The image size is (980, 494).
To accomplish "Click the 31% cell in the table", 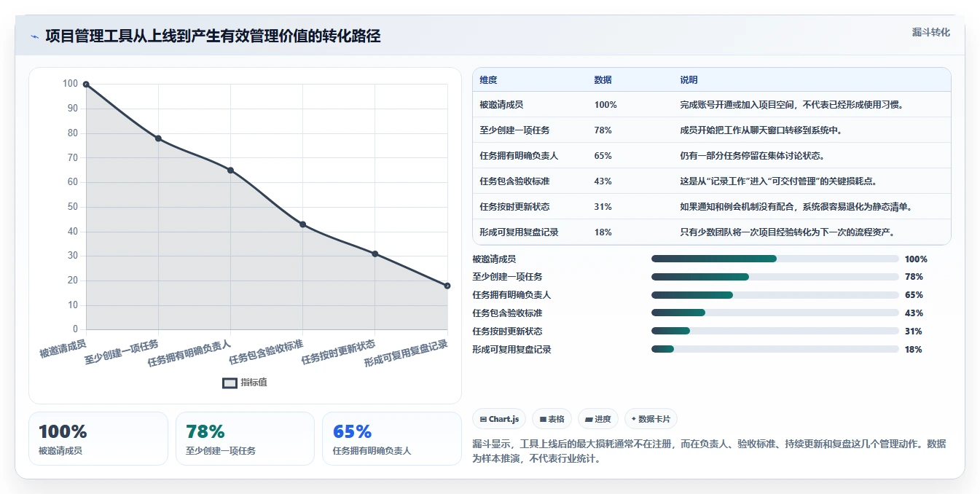I will coord(603,207).
